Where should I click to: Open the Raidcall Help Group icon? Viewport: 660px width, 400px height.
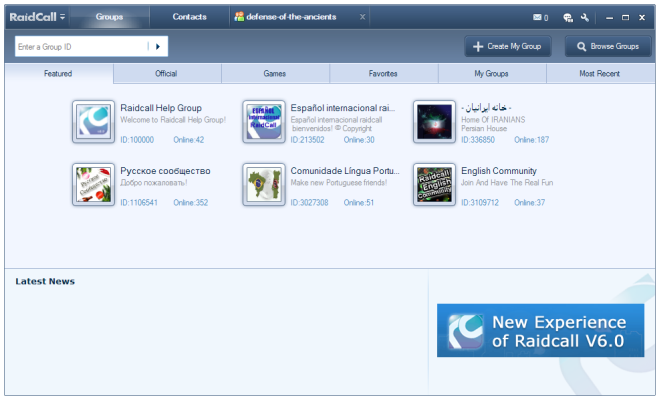(x=93, y=122)
